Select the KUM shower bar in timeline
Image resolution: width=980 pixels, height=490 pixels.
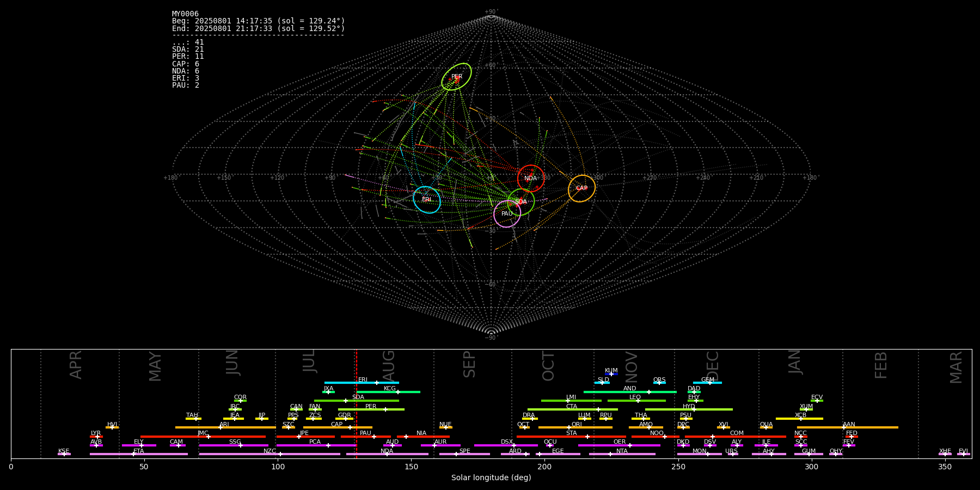[x=611, y=374]
